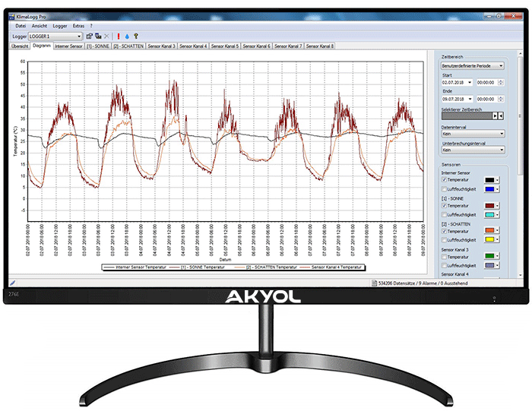532x411 pixels.
Task: Open the Extras menu
Action: (78, 26)
